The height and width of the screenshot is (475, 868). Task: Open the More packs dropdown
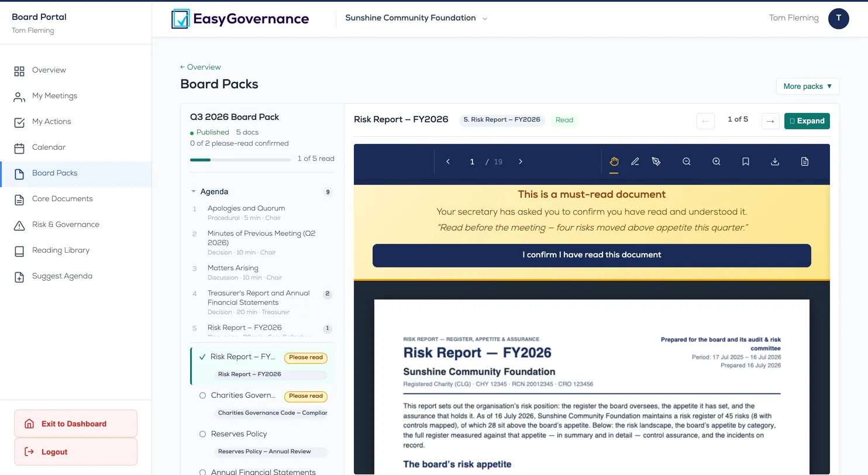click(808, 86)
